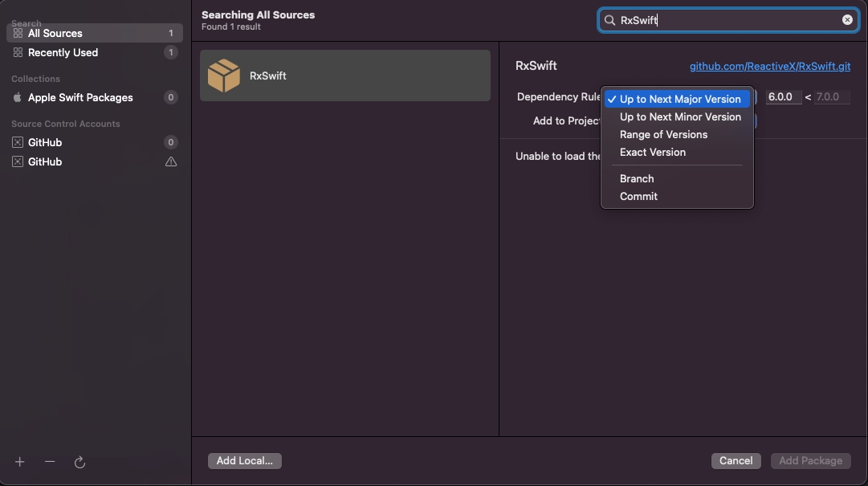Click the Apple logo icon in Collections
Viewport: 868px width, 486px height.
[18, 97]
